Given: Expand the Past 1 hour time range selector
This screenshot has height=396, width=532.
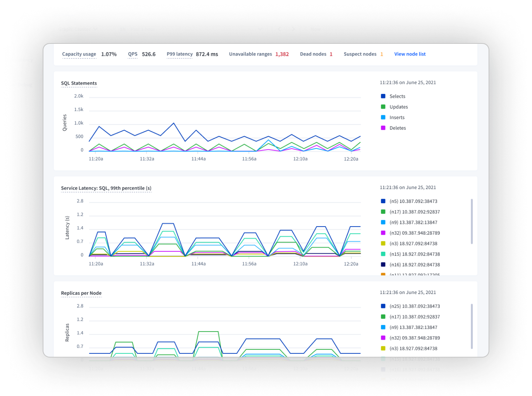Looking at the screenshot, I should [x=191, y=29].
